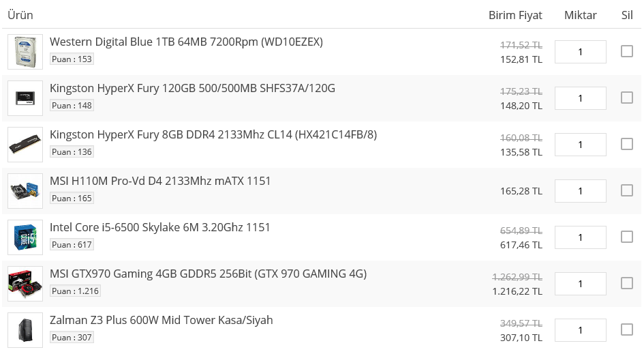Open MSI GTX970 Gaming 4GB product page
This screenshot has width=644, height=352.
tap(209, 274)
